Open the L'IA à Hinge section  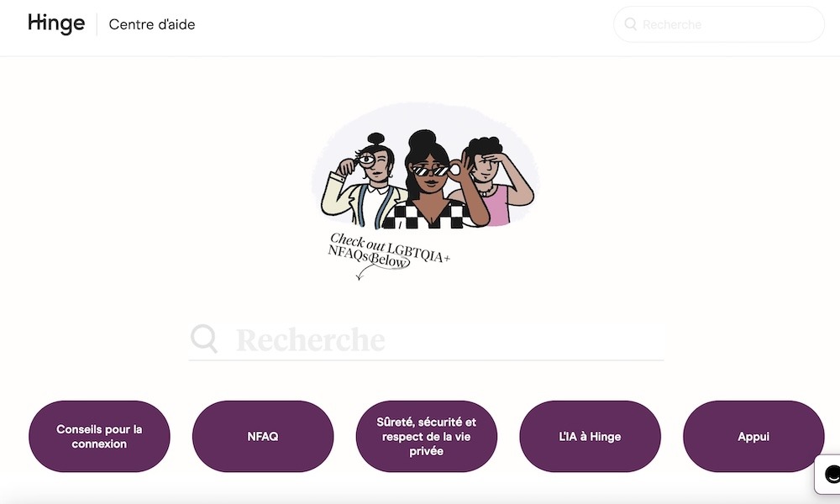(590, 437)
